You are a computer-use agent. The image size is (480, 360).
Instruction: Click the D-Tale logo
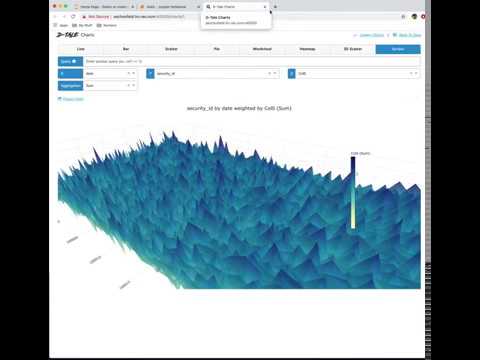(x=68, y=35)
